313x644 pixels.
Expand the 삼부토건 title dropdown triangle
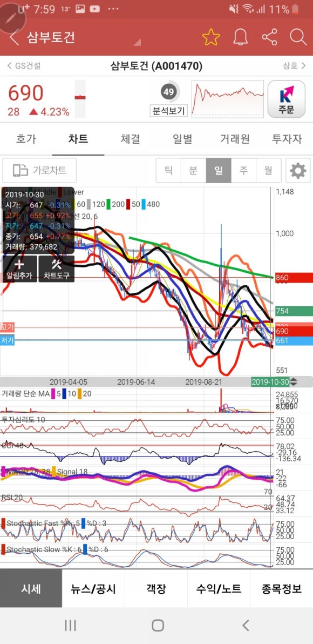point(138,42)
